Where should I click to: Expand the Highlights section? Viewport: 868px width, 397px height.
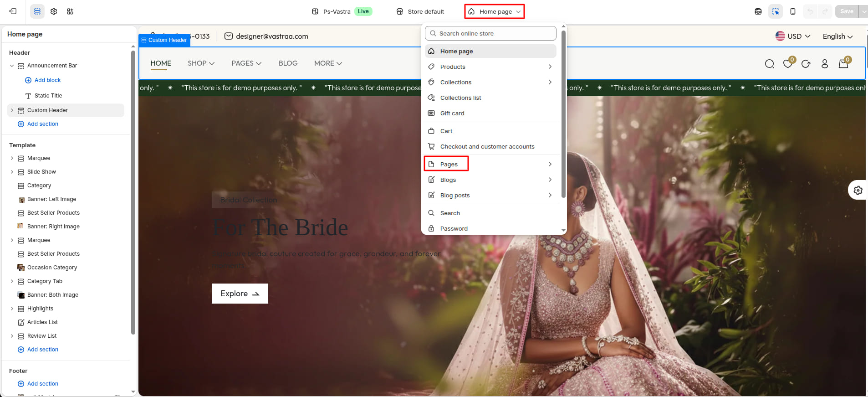[x=12, y=309]
